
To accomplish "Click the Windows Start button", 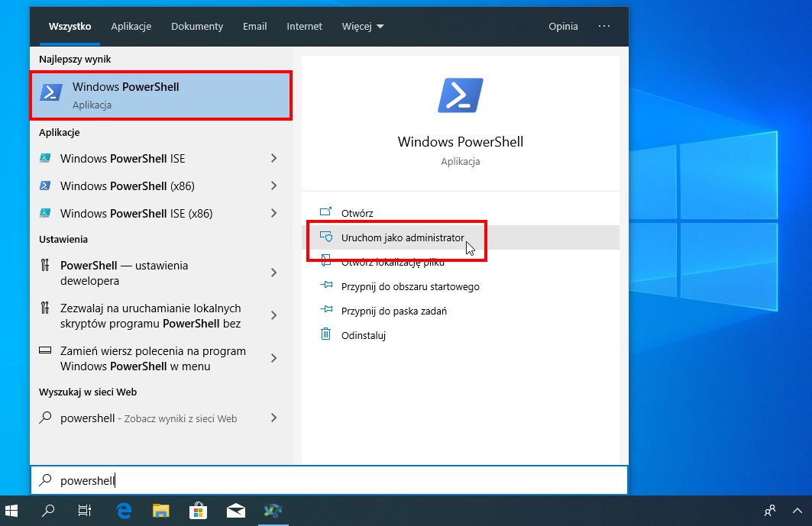I will [11, 511].
